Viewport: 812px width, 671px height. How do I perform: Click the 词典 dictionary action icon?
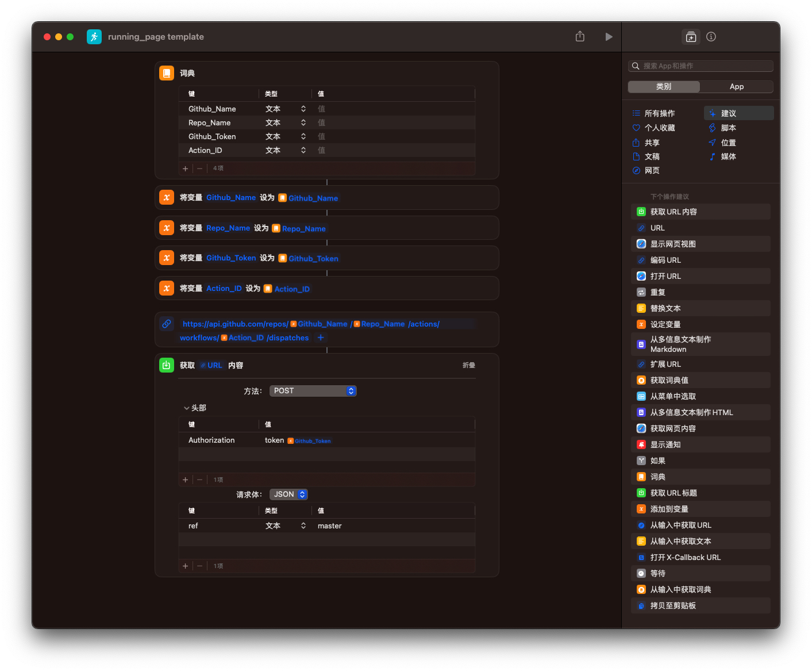click(167, 73)
